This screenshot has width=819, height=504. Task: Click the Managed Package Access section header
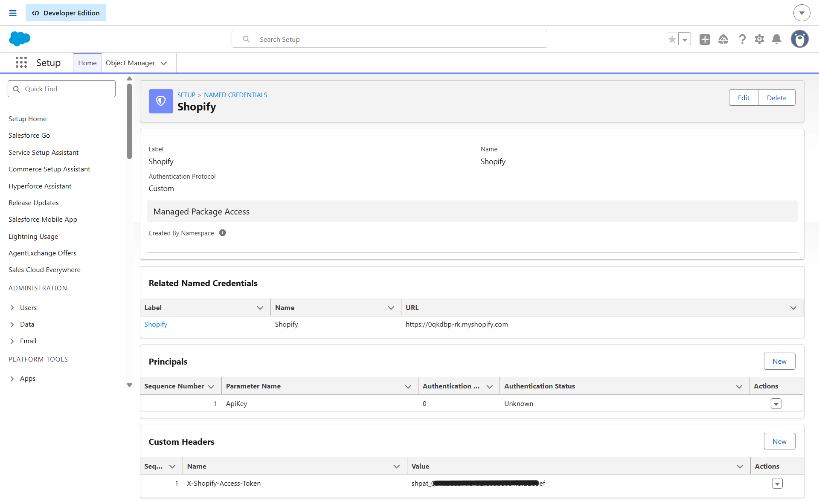[472, 211]
